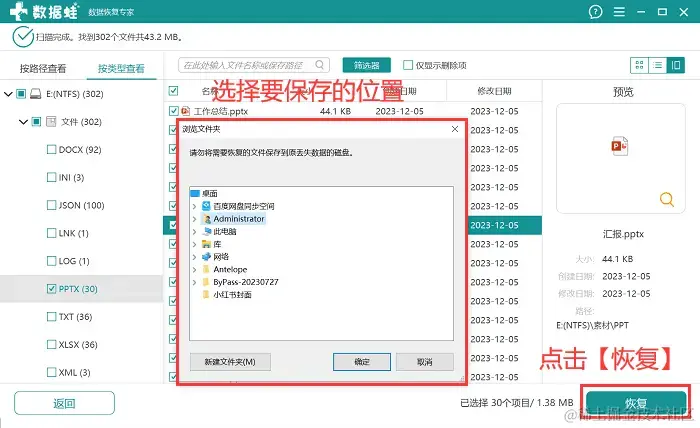This screenshot has width=700, height=428.
Task: Check the XLSX (36) checkbox
Action: (51, 345)
